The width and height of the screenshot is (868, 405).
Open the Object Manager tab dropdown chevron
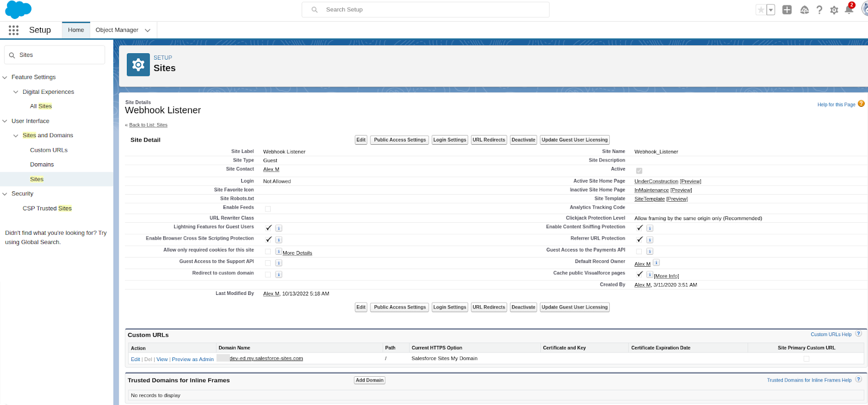click(x=148, y=30)
